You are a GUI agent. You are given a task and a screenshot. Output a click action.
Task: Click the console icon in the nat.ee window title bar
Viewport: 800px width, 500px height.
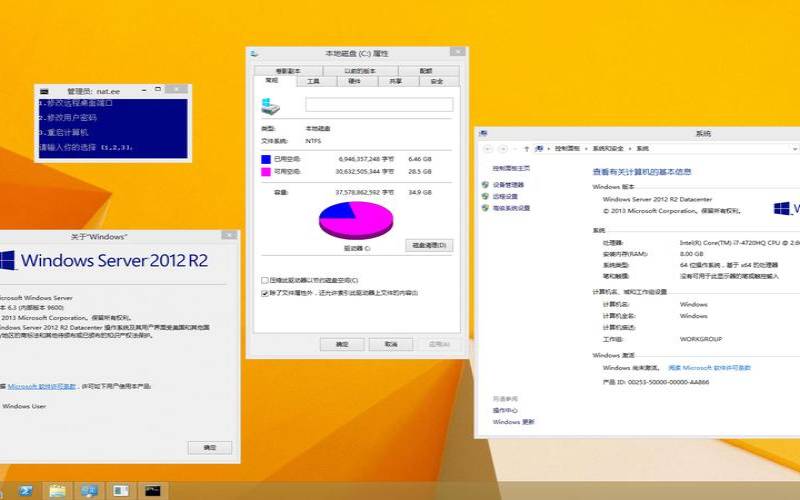coord(44,91)
